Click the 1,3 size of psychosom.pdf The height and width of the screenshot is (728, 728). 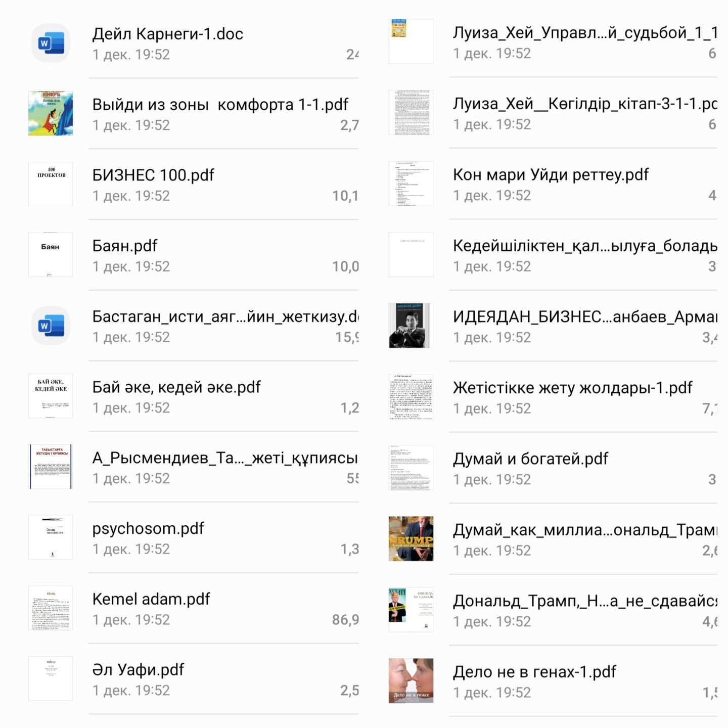point(349,549)
